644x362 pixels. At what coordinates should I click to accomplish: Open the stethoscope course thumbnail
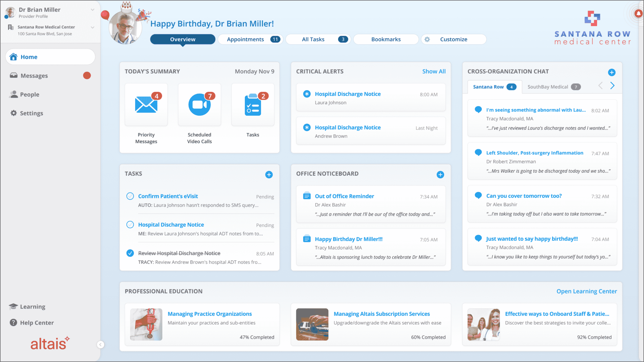146,325
